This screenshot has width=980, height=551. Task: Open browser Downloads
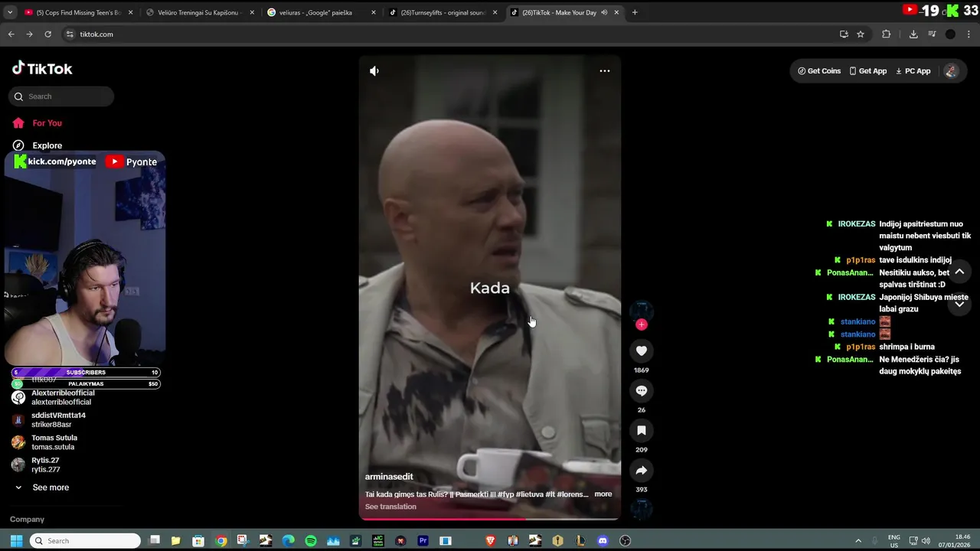[913, 34]
